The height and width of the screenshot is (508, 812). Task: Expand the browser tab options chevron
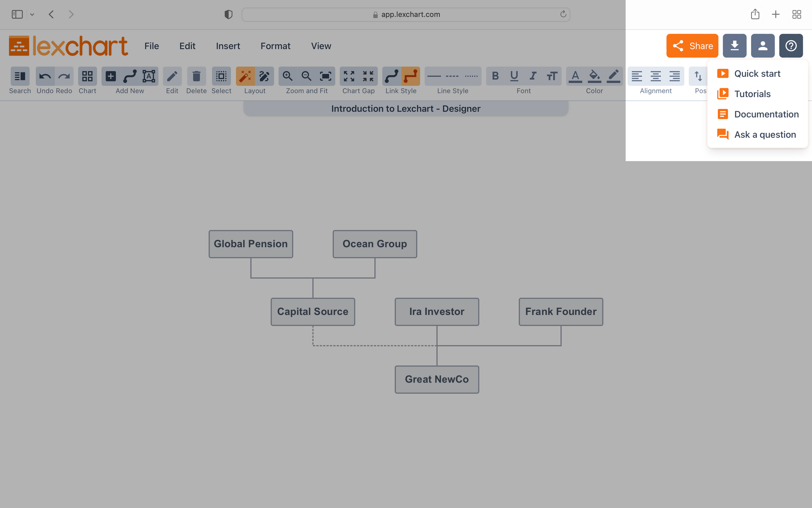pos(32,14)
